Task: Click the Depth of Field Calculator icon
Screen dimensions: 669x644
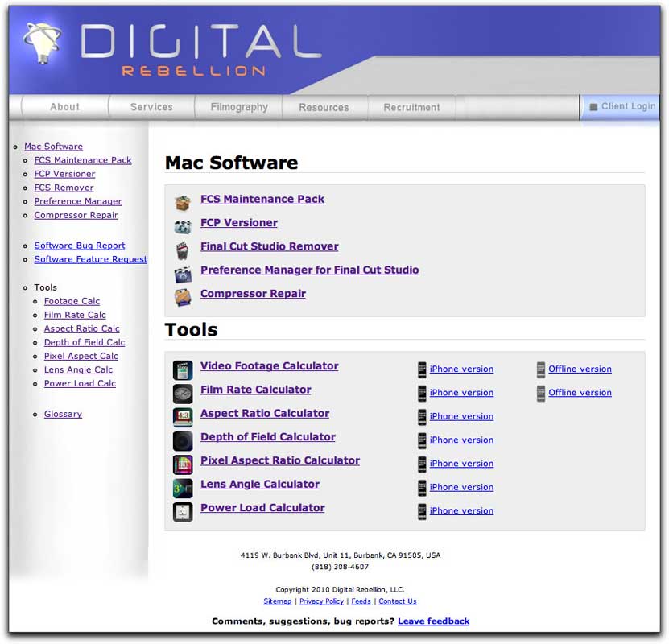Action: click(183, 441)
